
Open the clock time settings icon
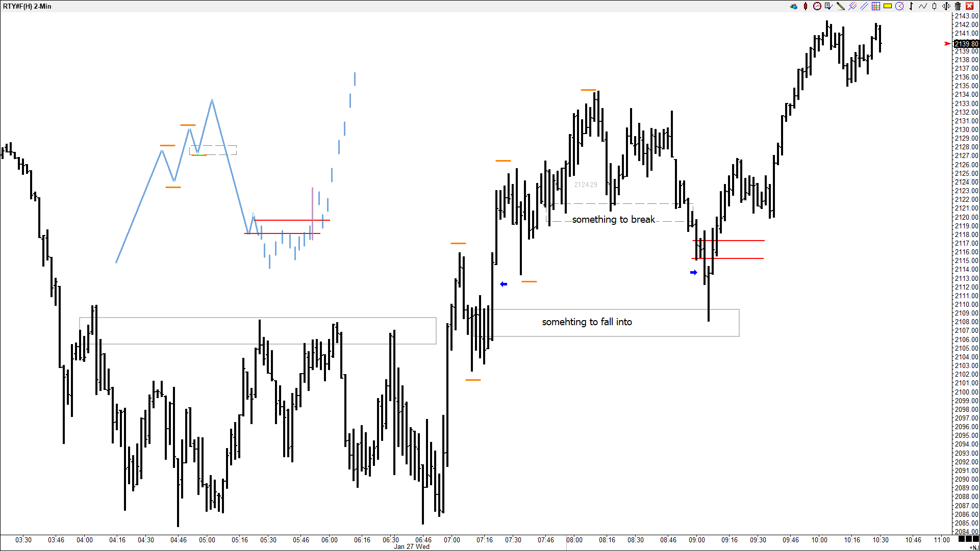click(x=817, y=6)
